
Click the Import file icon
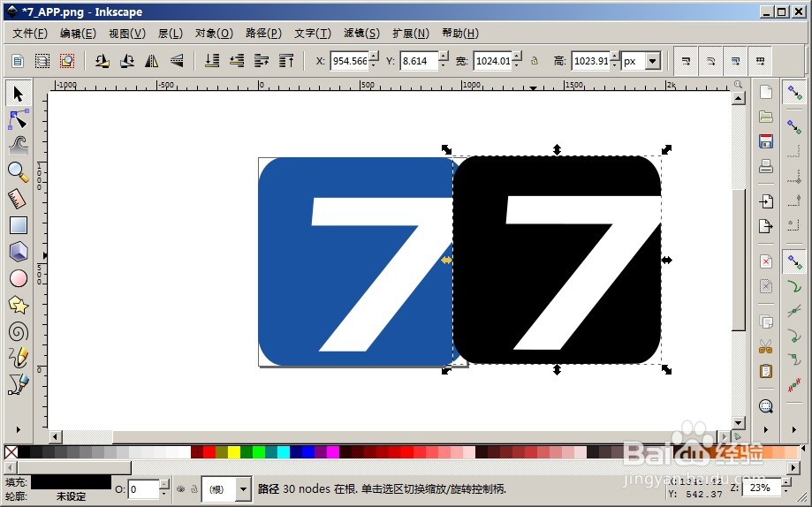(766, 201)
